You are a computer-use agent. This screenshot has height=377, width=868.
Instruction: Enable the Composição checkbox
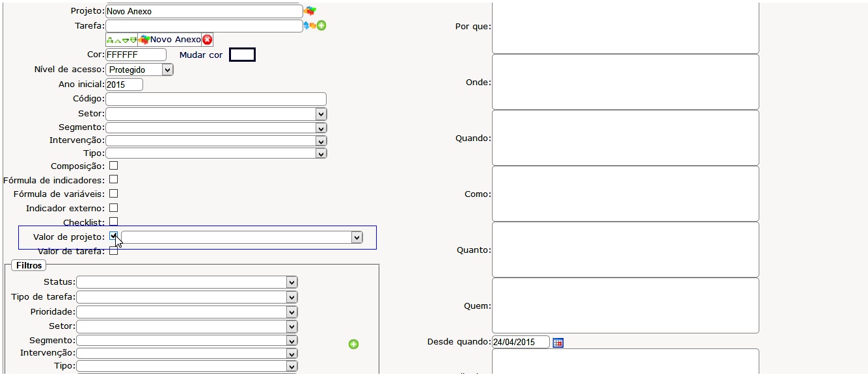pyautogui.click(x=113, y=166)
